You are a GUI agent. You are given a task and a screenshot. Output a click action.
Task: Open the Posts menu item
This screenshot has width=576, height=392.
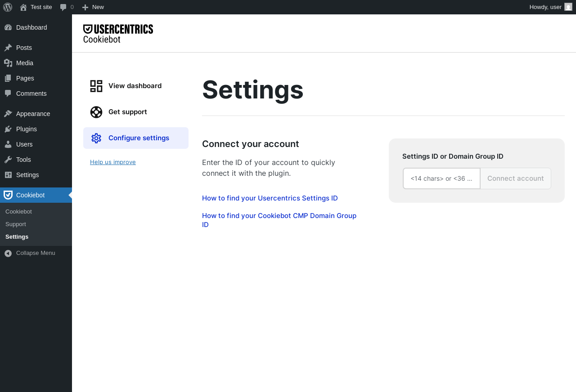(x=24, y=48)
